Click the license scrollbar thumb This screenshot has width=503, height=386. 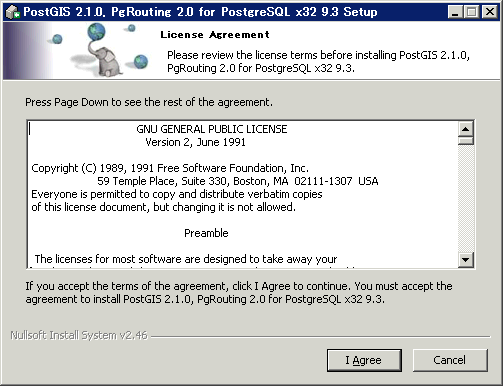pos(466,140)
